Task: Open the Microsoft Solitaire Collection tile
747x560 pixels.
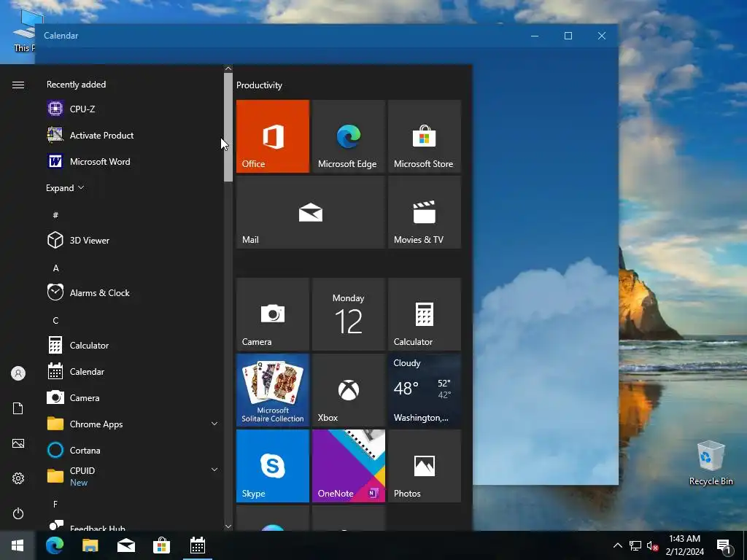Action: click(x=273, y=390)
